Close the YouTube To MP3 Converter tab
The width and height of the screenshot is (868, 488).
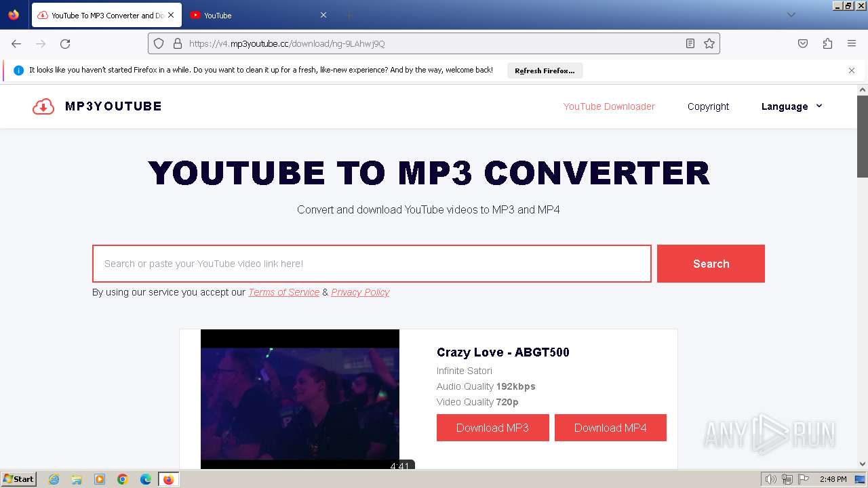[170, 15]
